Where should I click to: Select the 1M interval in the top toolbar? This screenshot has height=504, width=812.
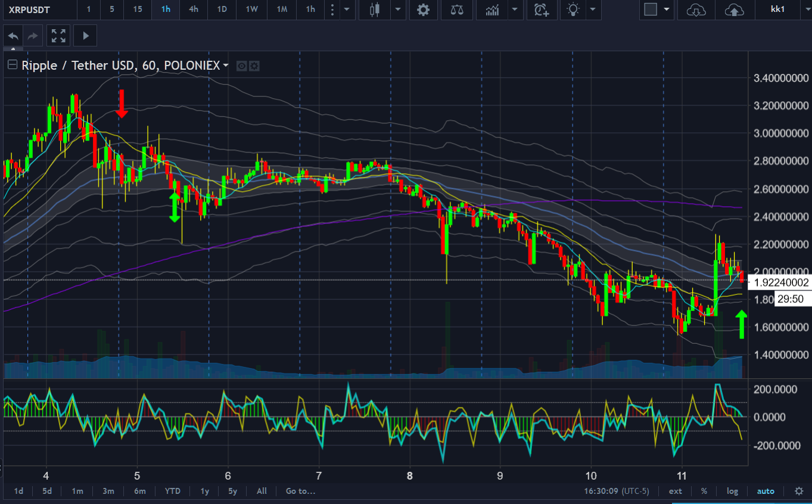pos(282,10)
